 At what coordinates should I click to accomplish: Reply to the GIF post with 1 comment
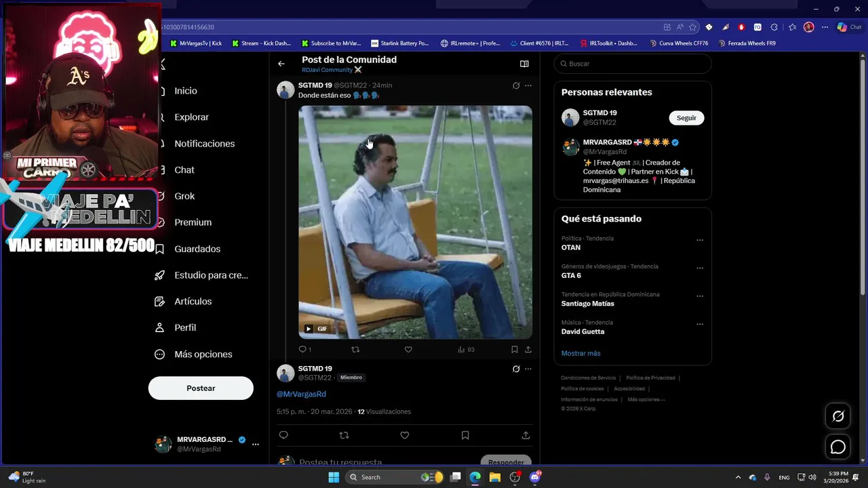pyautogui.click(x=304, y=350)
